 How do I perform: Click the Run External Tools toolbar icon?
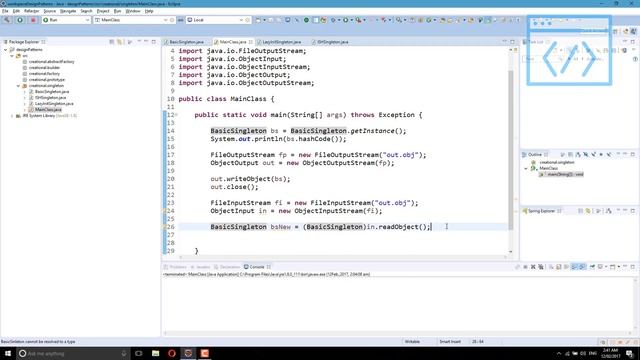pyautogui.click(x=358, y=20)
